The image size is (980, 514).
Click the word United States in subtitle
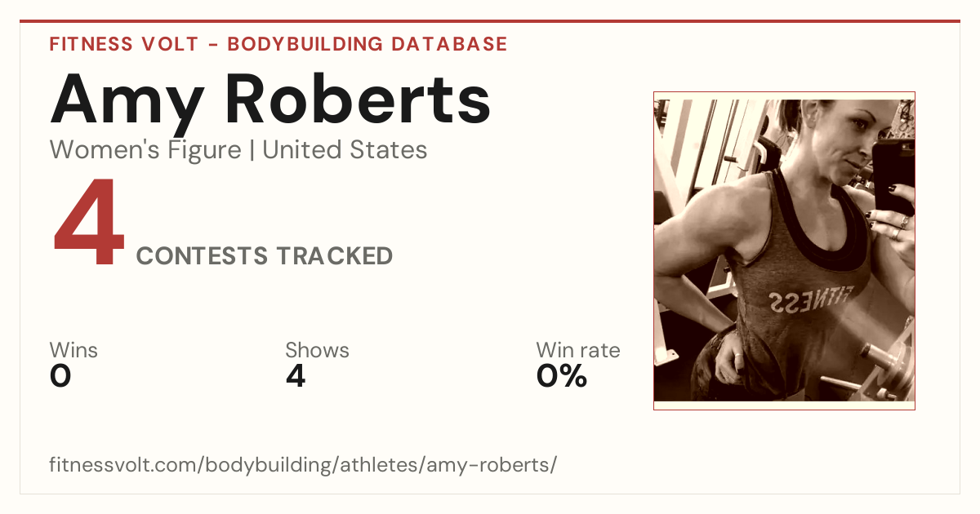point(345,150)
